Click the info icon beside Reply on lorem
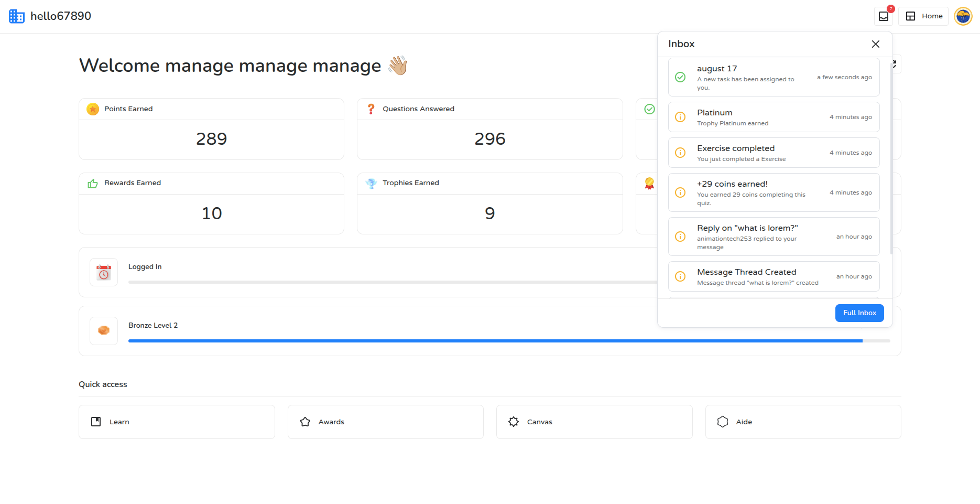The height and width of the screenshot is (504, 980). pyautogui.click(x=680, y=237)
